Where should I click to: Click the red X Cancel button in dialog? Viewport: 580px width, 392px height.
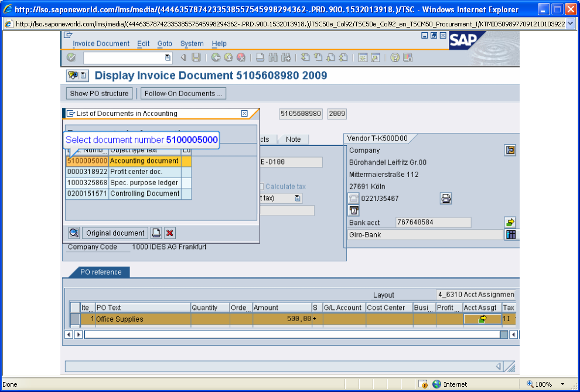pos(170,233)
